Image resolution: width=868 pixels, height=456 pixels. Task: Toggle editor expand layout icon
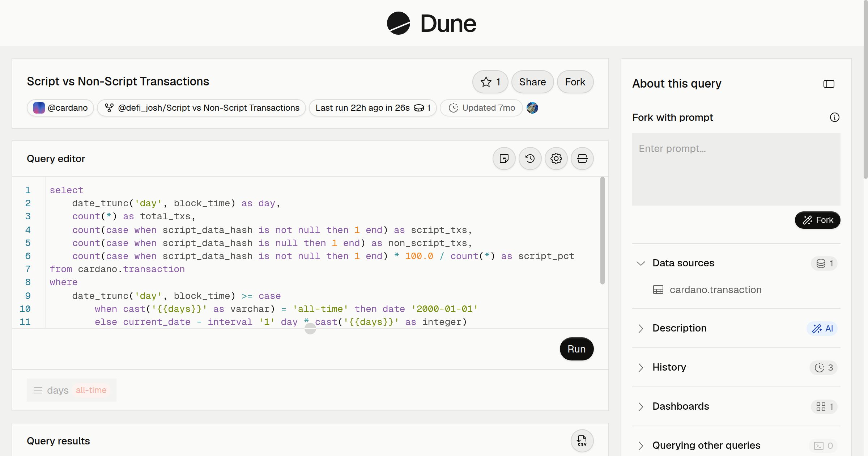(x=582, y=159)
